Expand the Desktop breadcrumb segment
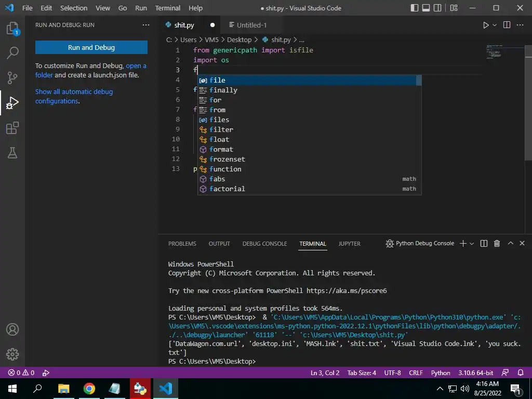This screenshot has height=399, width=532. pos(239,39)
